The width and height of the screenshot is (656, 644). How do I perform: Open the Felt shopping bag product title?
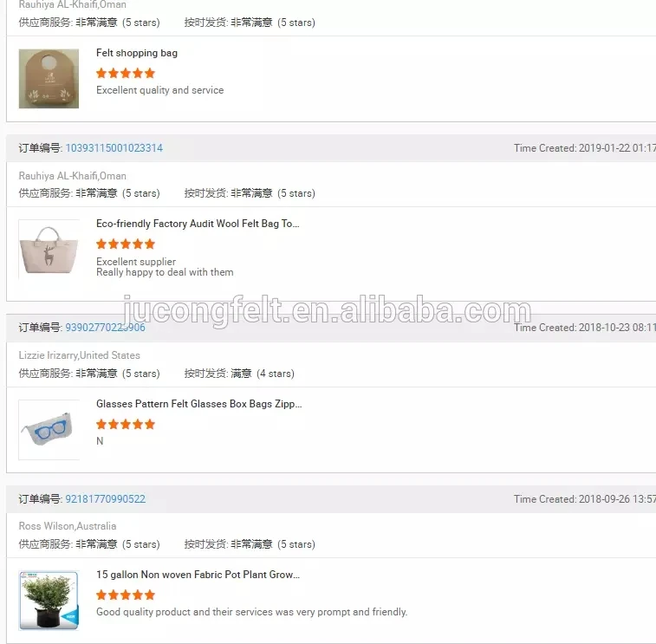point(137,53)
